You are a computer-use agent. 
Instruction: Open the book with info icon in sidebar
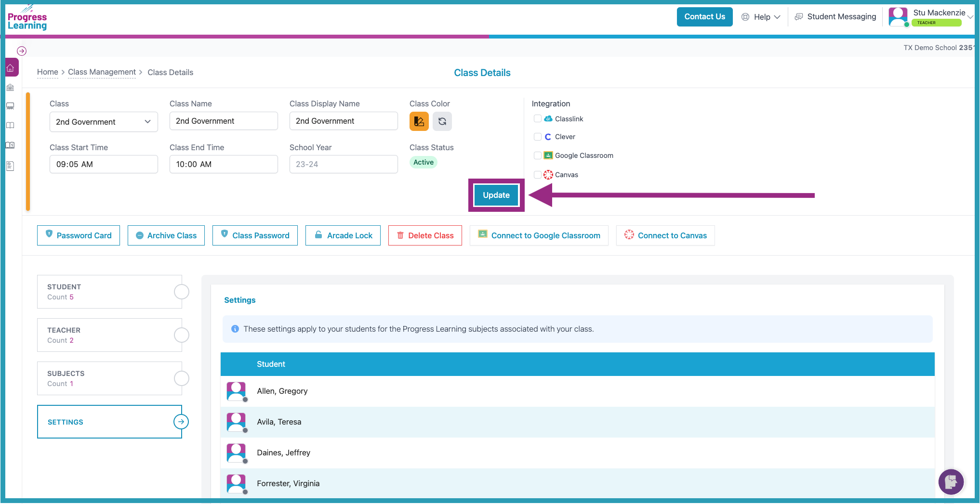10,145
